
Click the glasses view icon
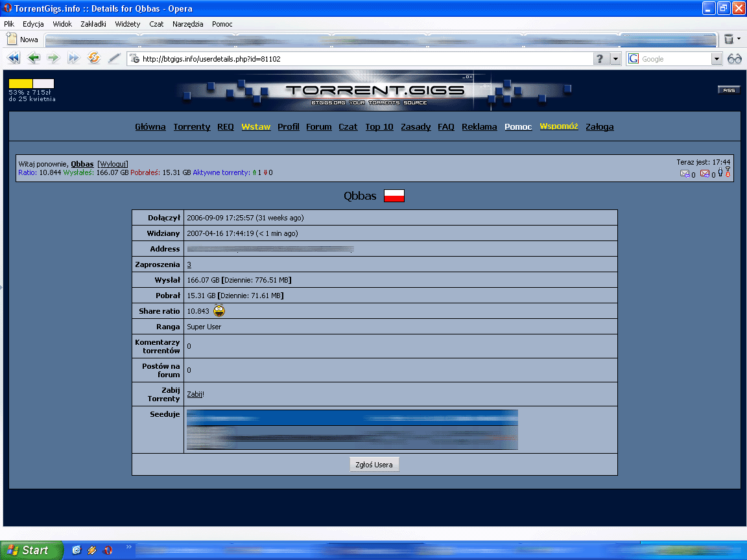(x=735, y=58)
